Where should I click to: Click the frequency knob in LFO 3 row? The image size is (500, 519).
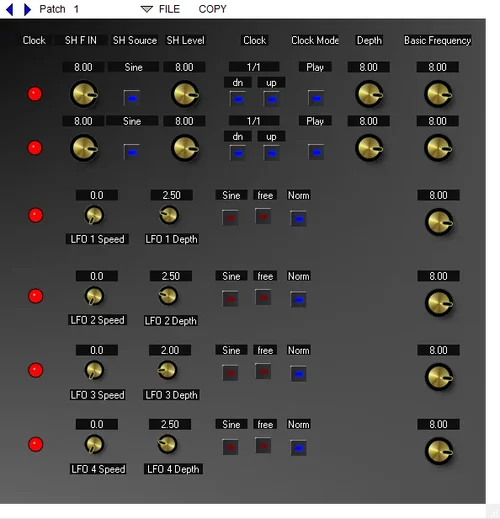pos(439,377)
